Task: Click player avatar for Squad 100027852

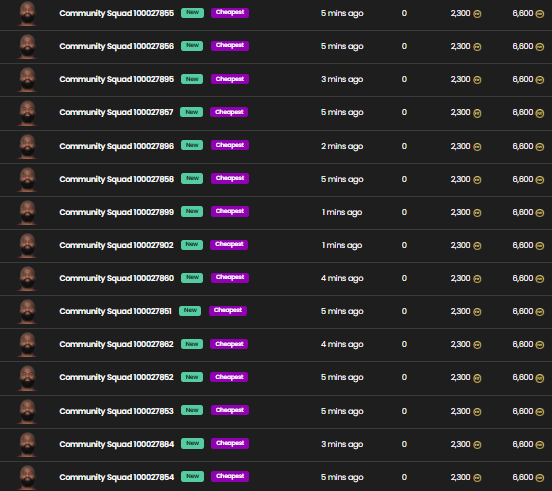Action: [x=27, y=379]
